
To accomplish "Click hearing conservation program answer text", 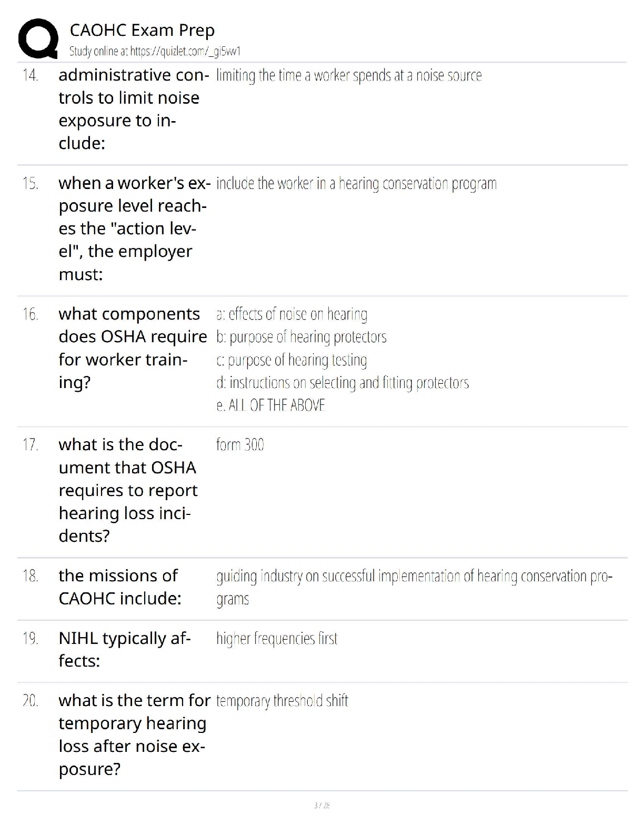I will pos(356,183).
